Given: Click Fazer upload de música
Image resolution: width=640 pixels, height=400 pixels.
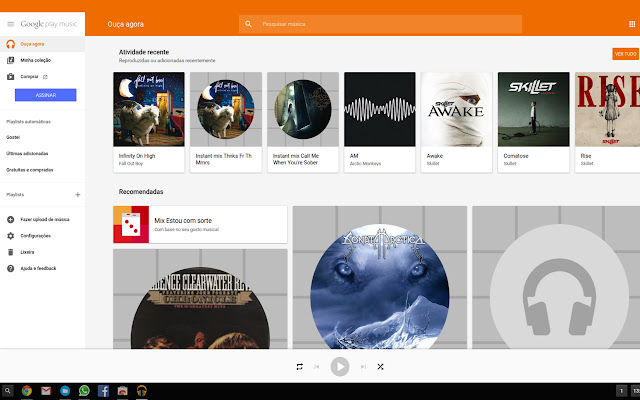Looking at the screenshot, I should 45,220.
